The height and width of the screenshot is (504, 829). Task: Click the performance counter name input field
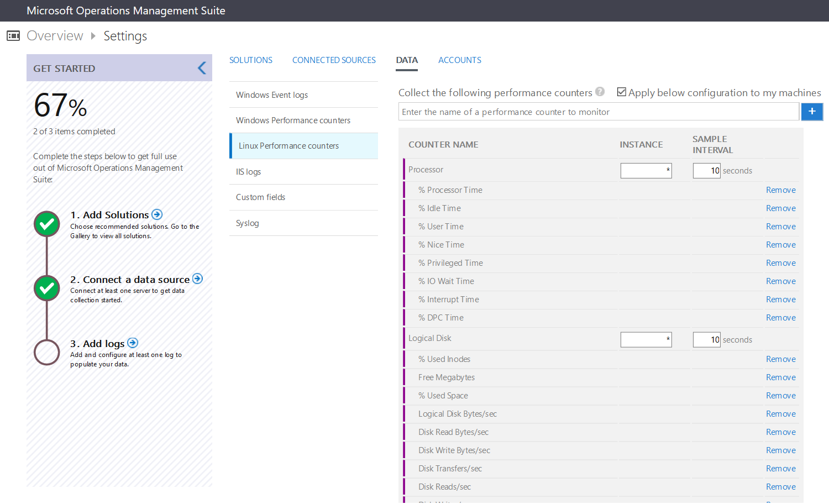pyautogui.click(x=599, y=112)
